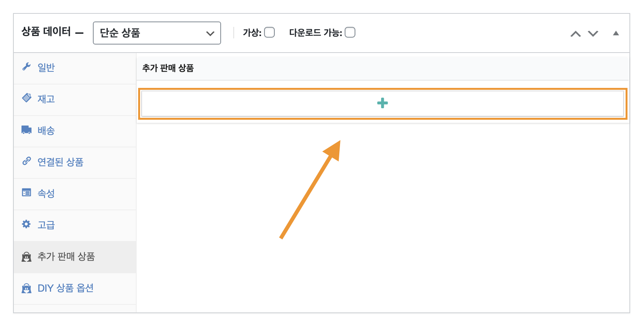Enable the 가상 checkbox
644x327 pixels.
click(269, 33)
